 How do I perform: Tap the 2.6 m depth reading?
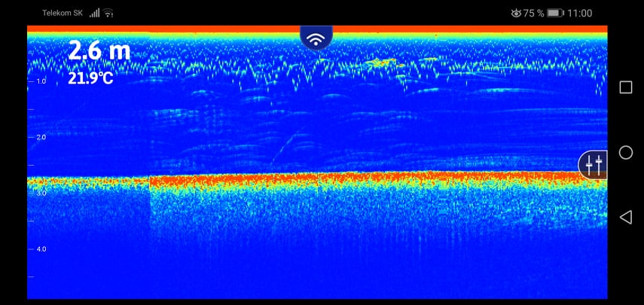tap(99, 51)
